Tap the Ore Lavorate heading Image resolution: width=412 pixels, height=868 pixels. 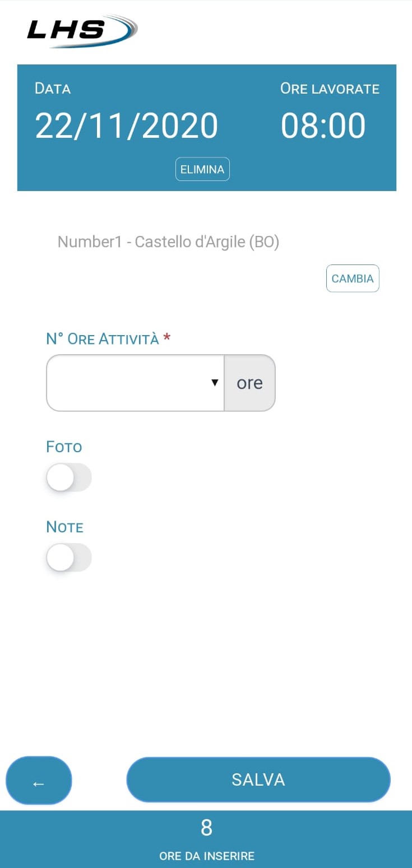[330, 89]
